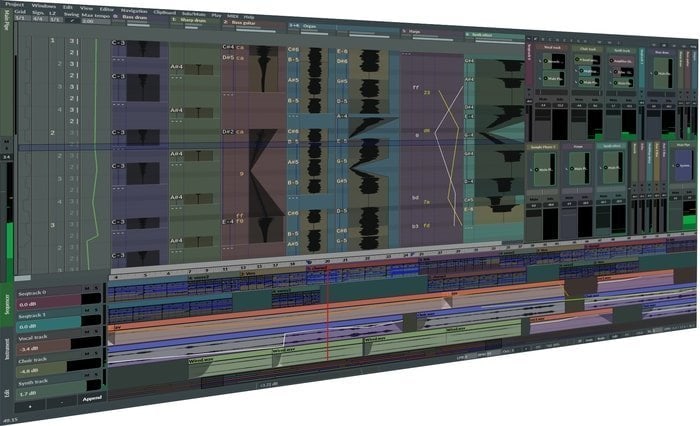Select the Sample Player 1 mixer strip title
This screenshot has width=700, height=426.
point(543,146)
